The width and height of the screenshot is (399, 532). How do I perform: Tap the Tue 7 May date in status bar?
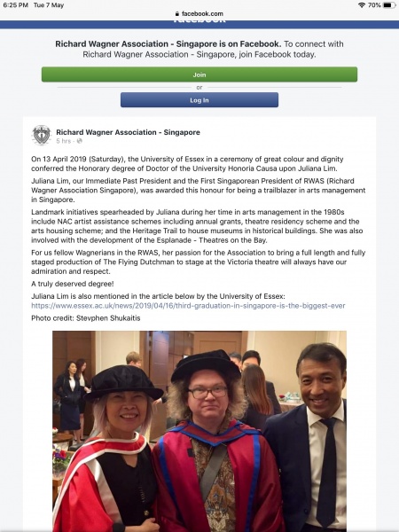[x=49, y=5]
